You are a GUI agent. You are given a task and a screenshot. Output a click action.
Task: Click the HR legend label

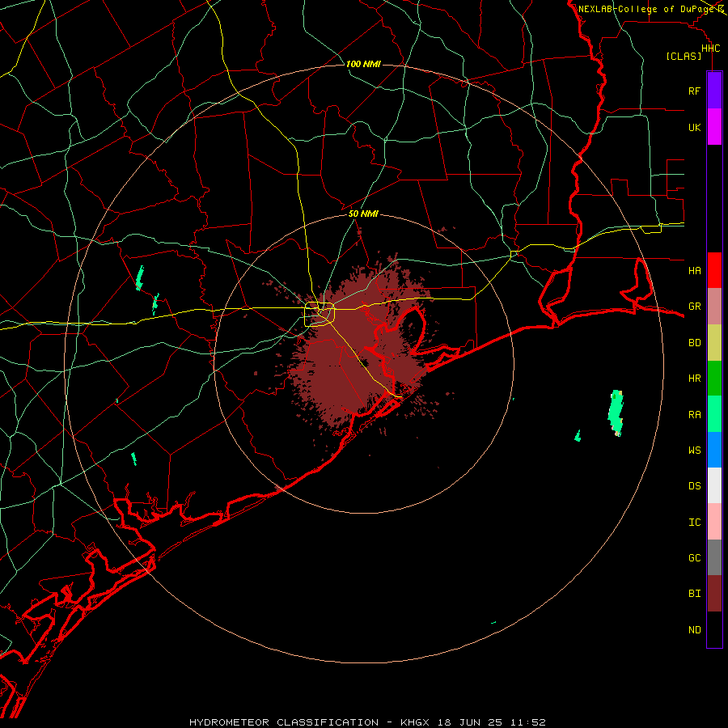694,379
